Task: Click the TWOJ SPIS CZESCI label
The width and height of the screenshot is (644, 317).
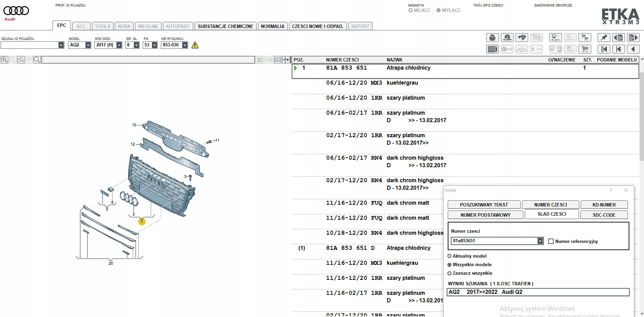Action: coord(488,5)
